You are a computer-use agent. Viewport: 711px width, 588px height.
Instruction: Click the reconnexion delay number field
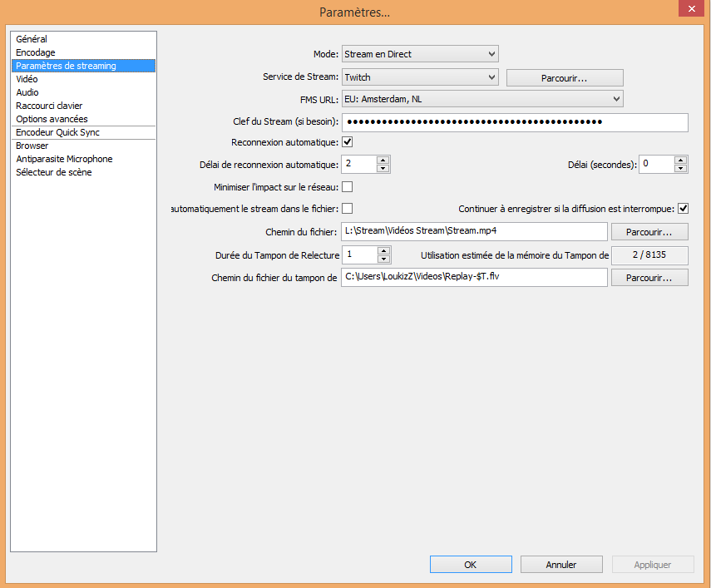point(359,164)
